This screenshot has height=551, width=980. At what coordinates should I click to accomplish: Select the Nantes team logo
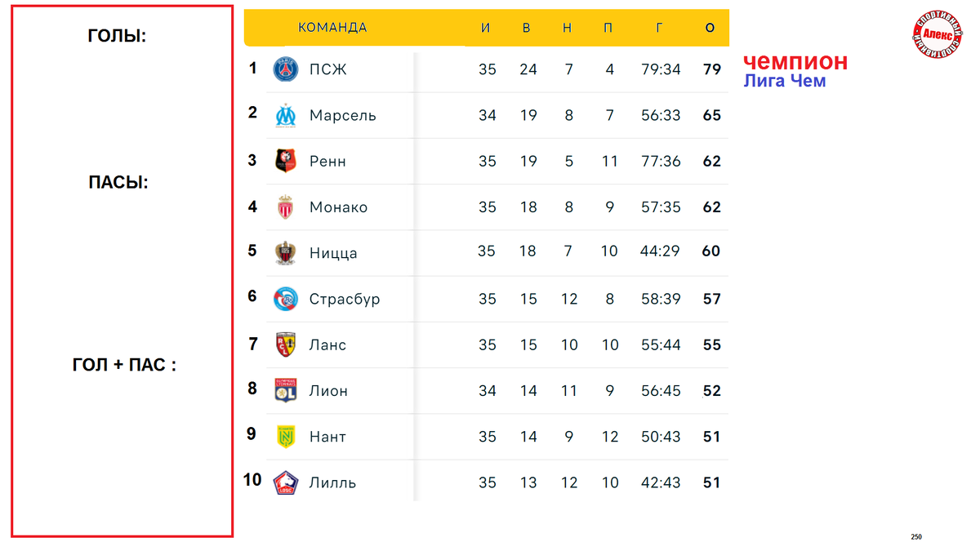tap(285, 437)
